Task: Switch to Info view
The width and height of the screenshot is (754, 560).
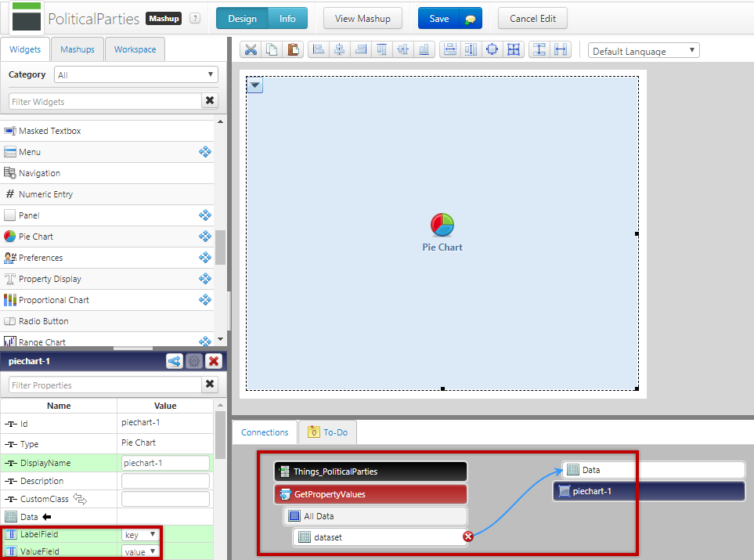Action: coord(287,19)
